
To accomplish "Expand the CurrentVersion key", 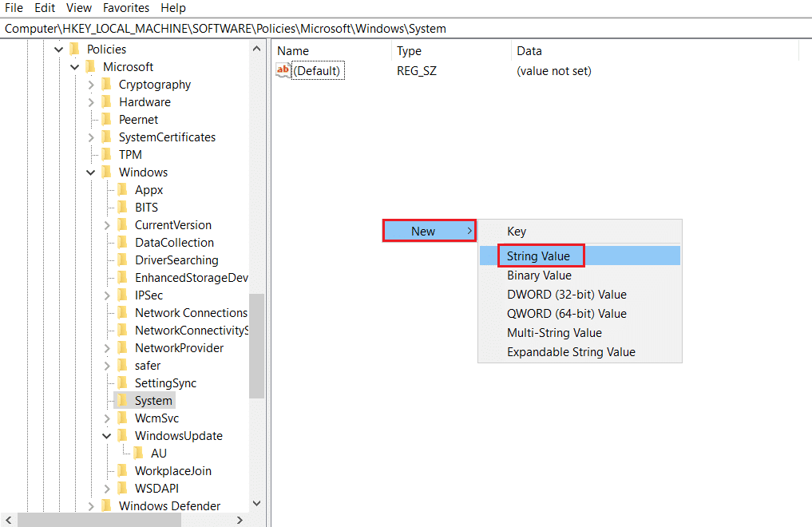I will point(107,225).
